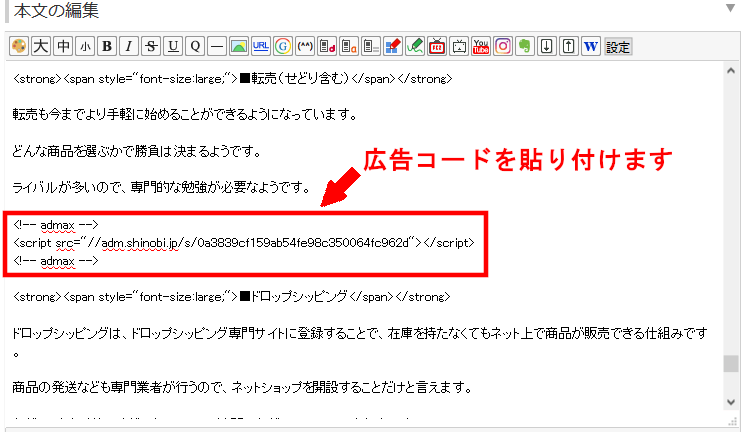744x432 pixels.
Task: Click the line 'ライバルが多いので'
Action: pyautogui.click(x=161, y=188)
